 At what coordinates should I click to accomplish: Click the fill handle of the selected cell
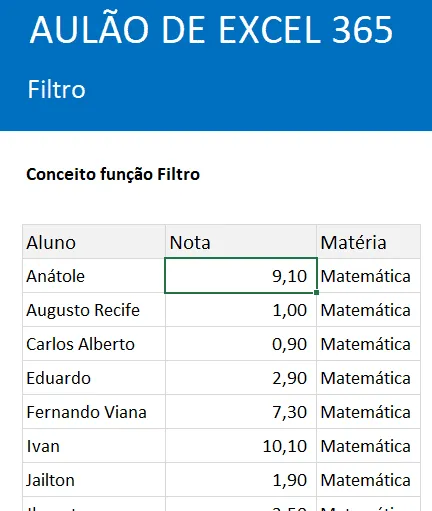tap(316, 292)
